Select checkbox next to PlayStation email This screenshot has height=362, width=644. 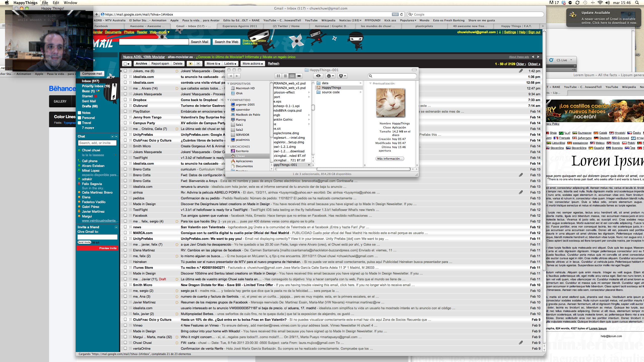pyautogui.click(x=125, y=111)
